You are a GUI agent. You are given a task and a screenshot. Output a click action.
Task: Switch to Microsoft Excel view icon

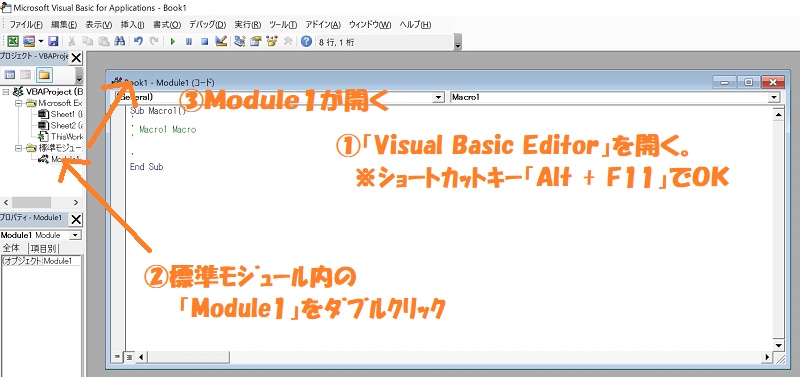pos(14,41)
